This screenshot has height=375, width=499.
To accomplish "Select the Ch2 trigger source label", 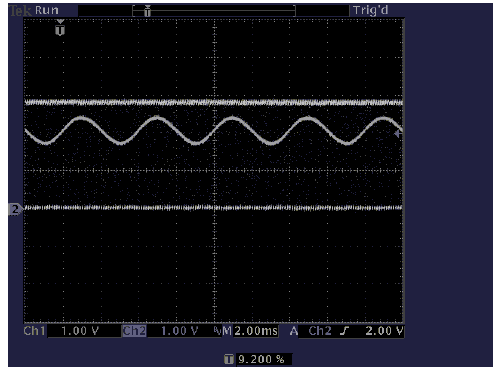I will point(320,331).
